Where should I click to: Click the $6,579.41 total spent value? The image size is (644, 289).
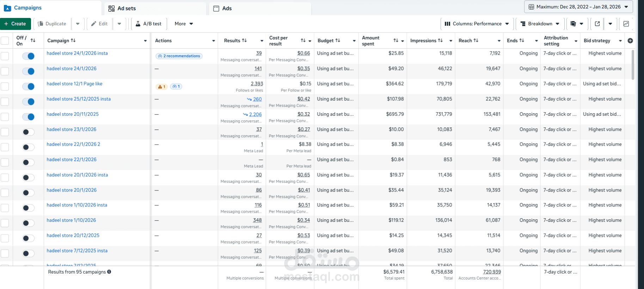pyautogui.click(x=394, y=272)
